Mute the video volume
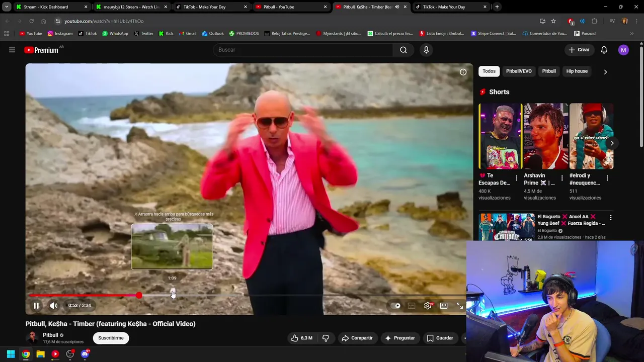 click(x=54, y=305)
